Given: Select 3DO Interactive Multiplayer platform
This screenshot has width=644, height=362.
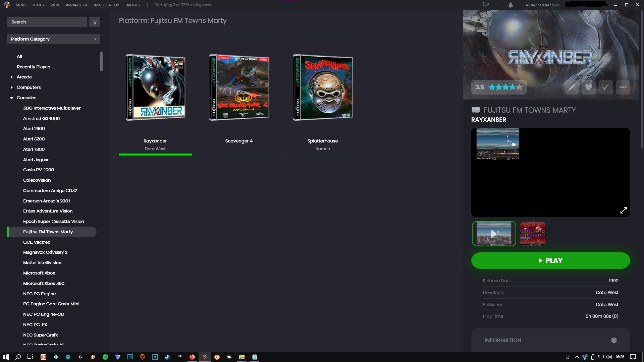Looking at the screenshot, I should tap(52, 108).
